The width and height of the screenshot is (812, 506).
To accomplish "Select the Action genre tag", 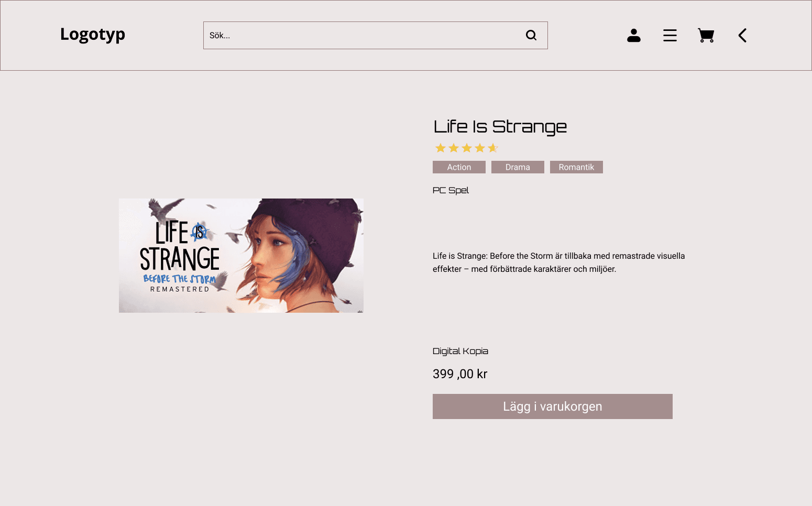I will point(459,167).
